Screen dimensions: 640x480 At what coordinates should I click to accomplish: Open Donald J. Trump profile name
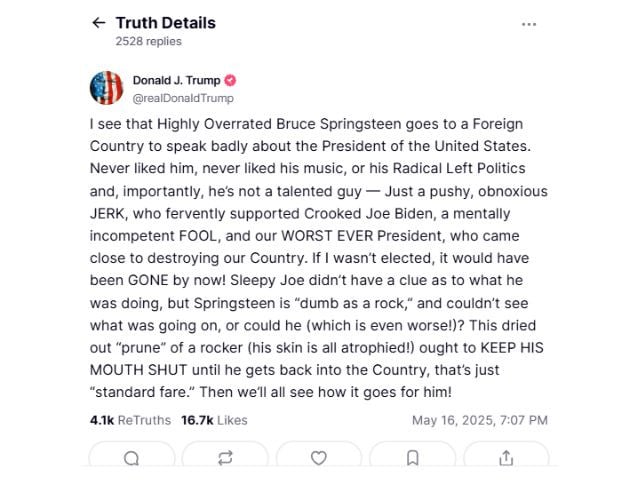click(x=176, y=80)
